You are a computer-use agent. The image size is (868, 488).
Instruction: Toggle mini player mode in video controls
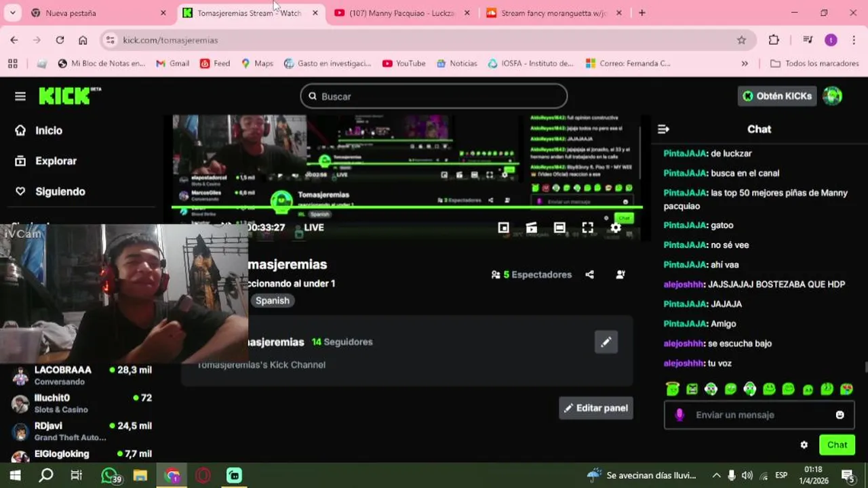pos(503,228)
